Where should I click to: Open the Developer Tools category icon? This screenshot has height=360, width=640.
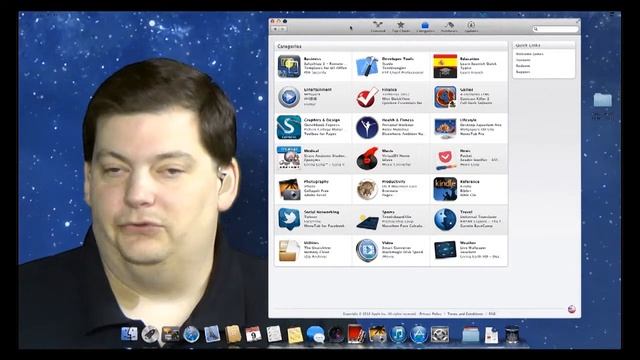click(367, 66)
